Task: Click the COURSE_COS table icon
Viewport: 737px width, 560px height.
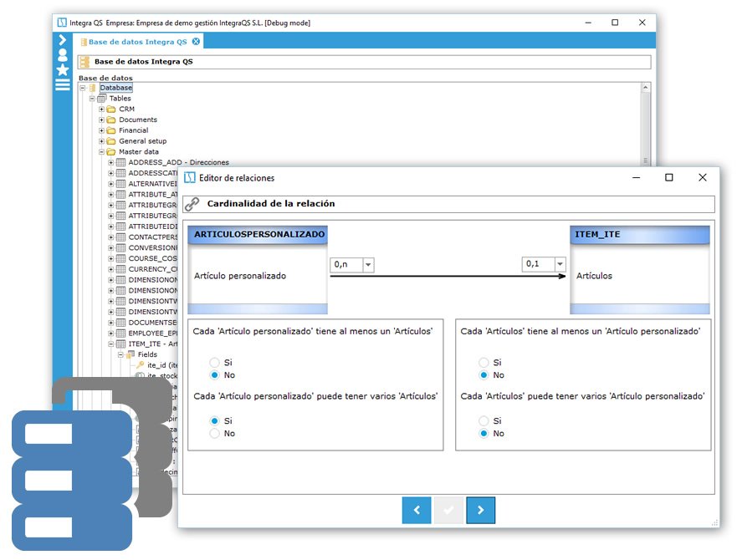Action: click(x=120, y=258)
